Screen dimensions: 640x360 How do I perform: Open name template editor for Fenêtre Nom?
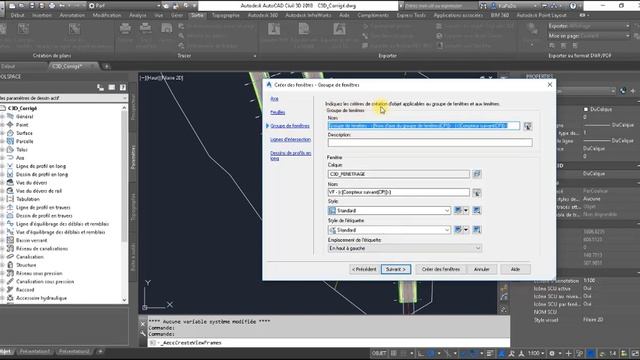(476, 193)
